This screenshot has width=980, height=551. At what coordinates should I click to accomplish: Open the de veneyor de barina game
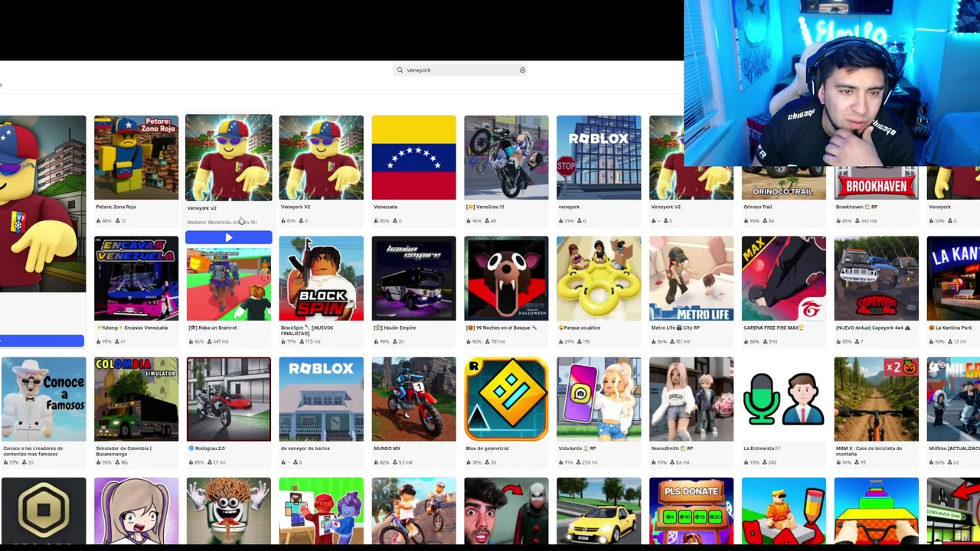(x=321, y=399)
